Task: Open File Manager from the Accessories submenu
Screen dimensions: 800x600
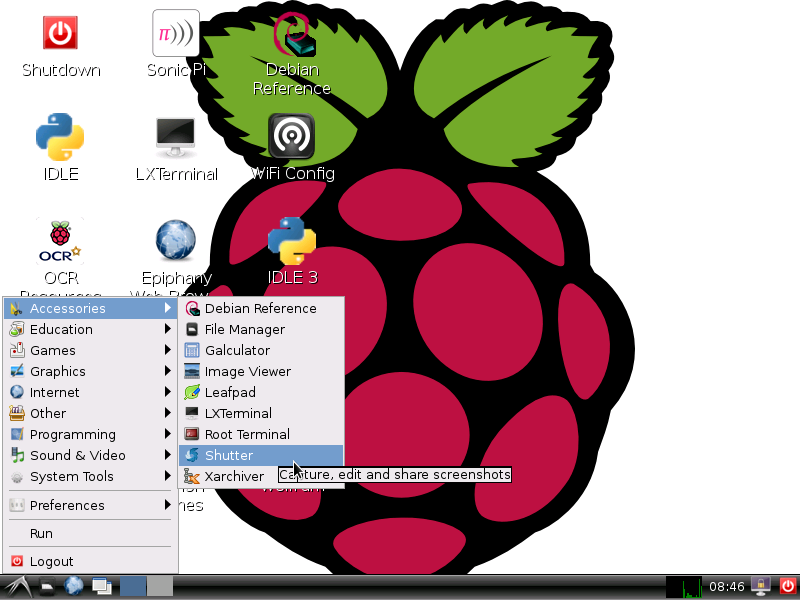Action: (261, 329)
